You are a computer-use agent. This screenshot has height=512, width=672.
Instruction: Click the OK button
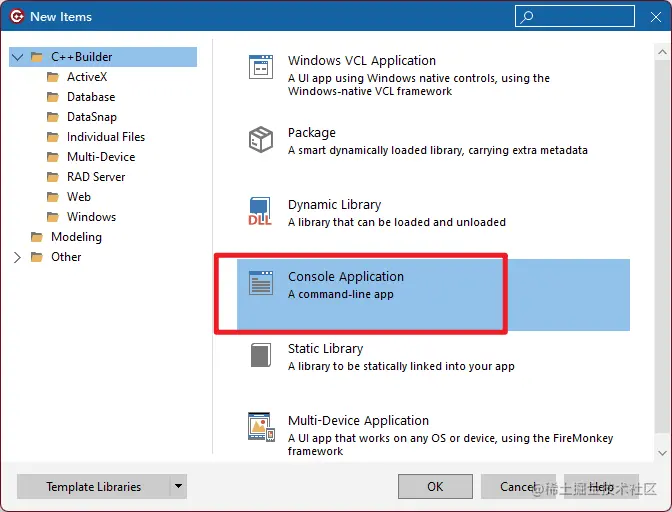pos(435,486)
